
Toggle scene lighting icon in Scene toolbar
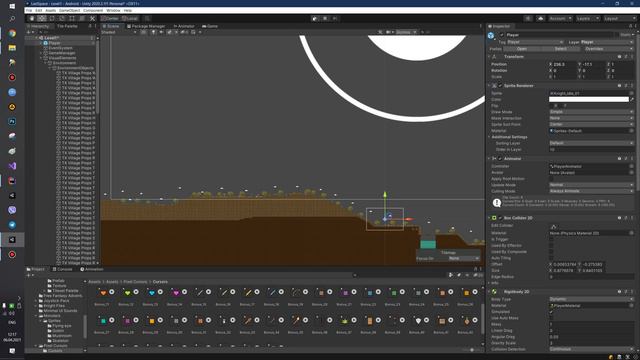point(153,32)
